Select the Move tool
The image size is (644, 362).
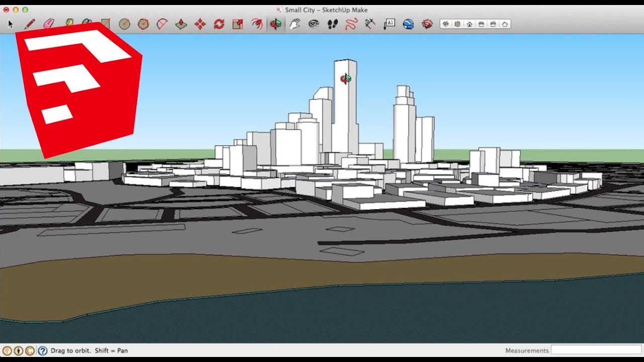pos(200,24)
